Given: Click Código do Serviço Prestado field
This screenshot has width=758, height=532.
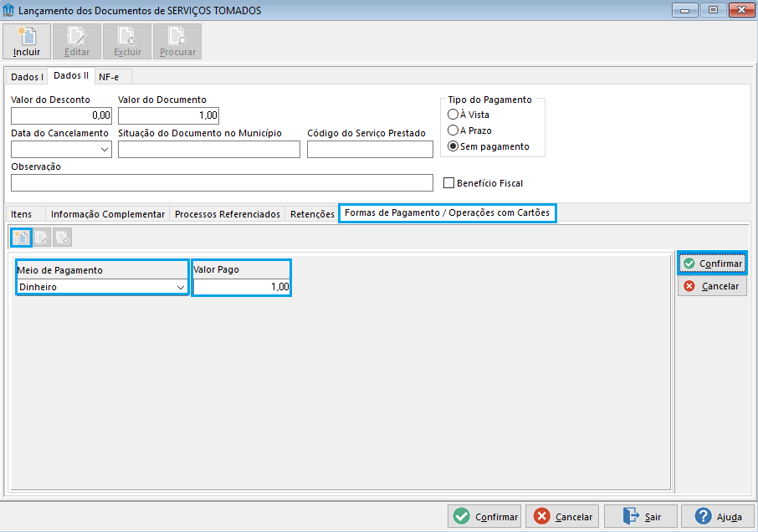Looking at the screenshot, I should pyautogui.click(x=370, y=149).
